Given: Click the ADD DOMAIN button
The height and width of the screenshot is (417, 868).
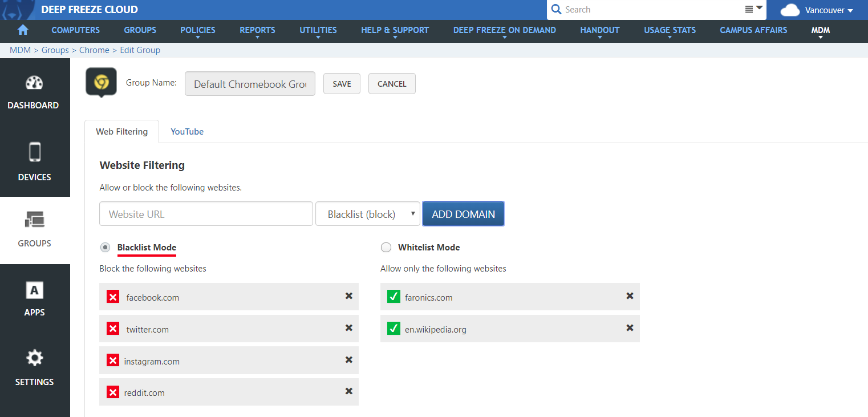Looking at the screenshot, I should (463, 214).
